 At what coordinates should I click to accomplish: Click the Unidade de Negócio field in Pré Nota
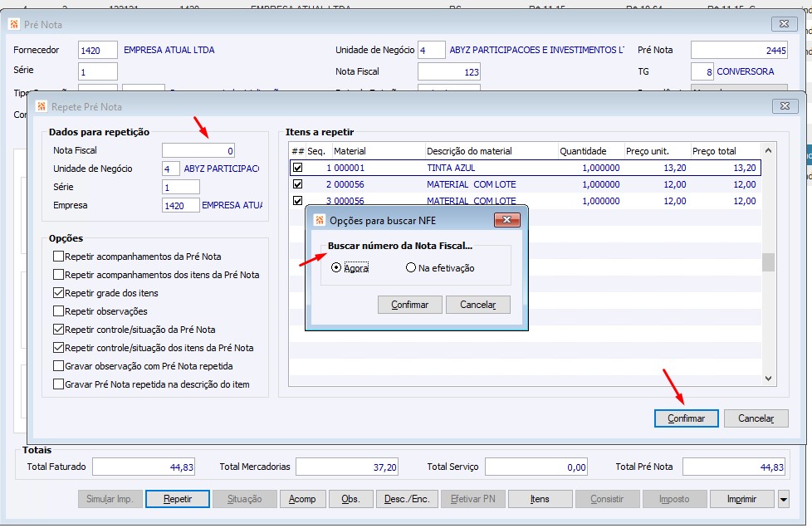click(x=432, y=50)
